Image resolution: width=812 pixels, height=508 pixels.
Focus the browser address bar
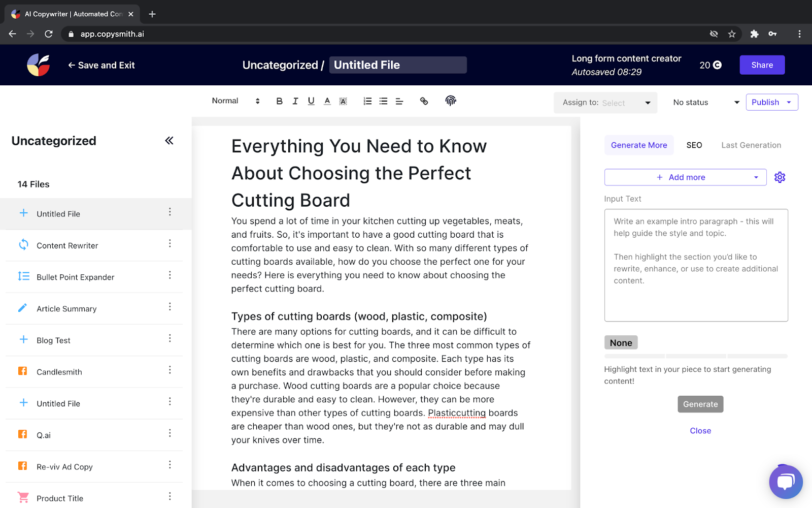point(386,34)
